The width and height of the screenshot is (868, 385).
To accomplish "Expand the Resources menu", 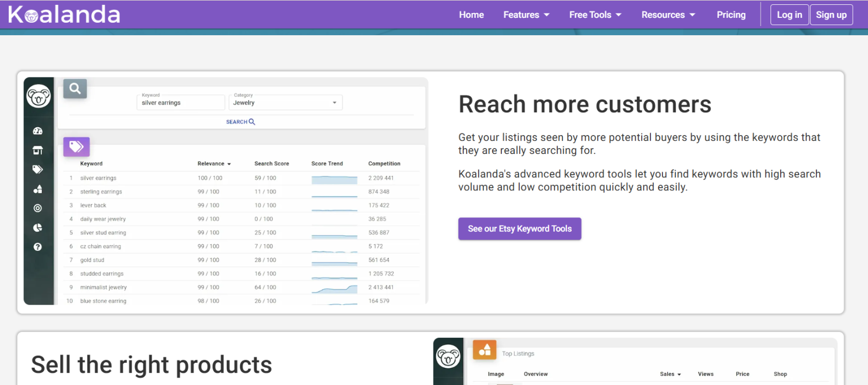I will click(668, 15).
